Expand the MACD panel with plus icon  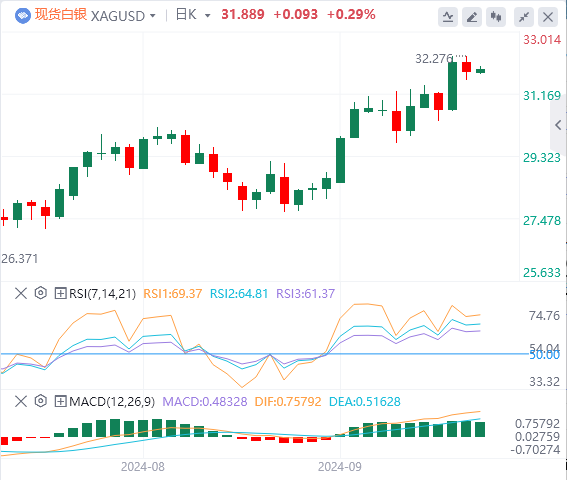pyautogui.click(x=60, y=401)
